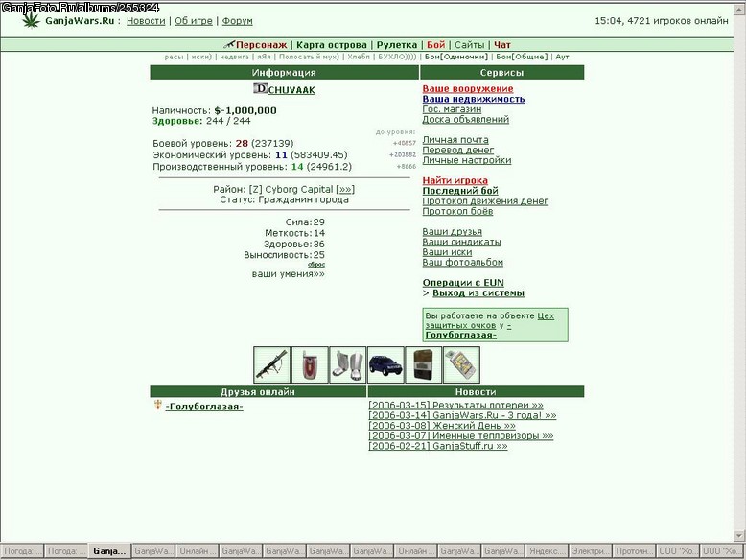Open Доска объявлений
This screenshot has height=560, width=746.
(x=465, y=119)
